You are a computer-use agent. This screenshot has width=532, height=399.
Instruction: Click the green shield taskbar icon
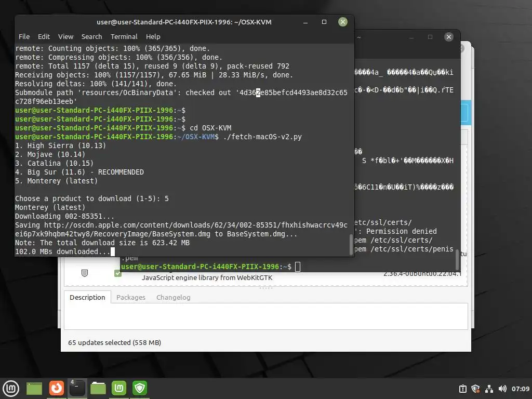click(x=140, y=388)
